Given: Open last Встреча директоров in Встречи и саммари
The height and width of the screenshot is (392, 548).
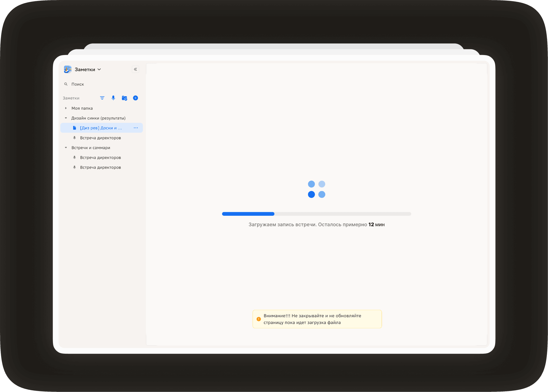Looking at the screenshot, I should point(100,167).
